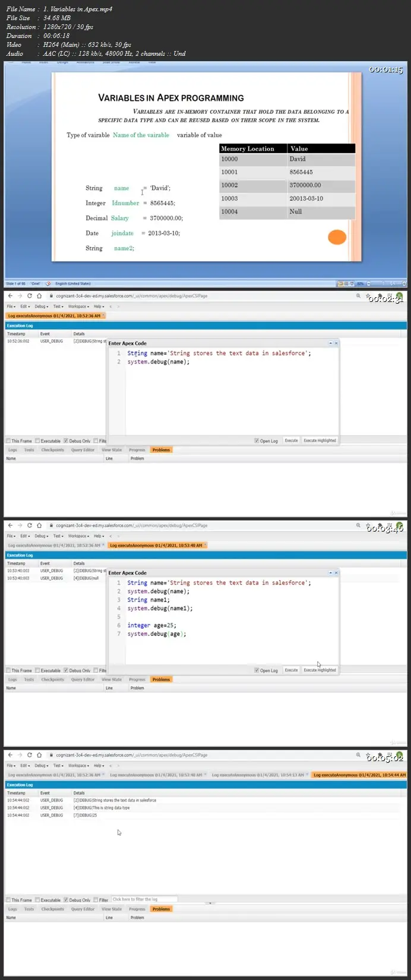Select Log 10:54:44 AM tab in 00:05:02 frame

pos(359,775)
